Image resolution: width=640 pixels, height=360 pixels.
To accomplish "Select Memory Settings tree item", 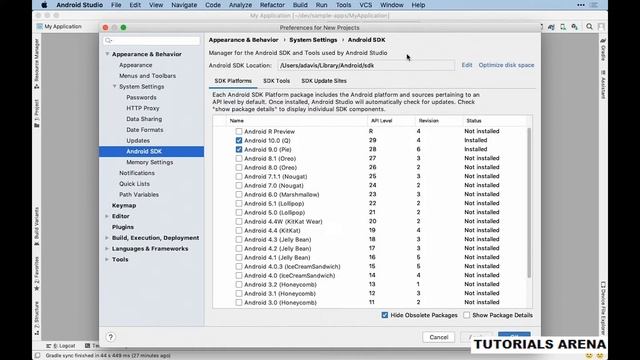I will [149, 162].
